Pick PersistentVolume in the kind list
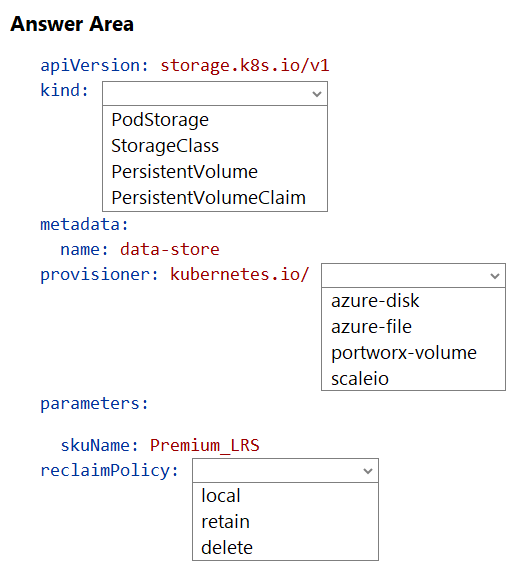The width and height of the screenshot is (511, 566). (x=184, y=172)
